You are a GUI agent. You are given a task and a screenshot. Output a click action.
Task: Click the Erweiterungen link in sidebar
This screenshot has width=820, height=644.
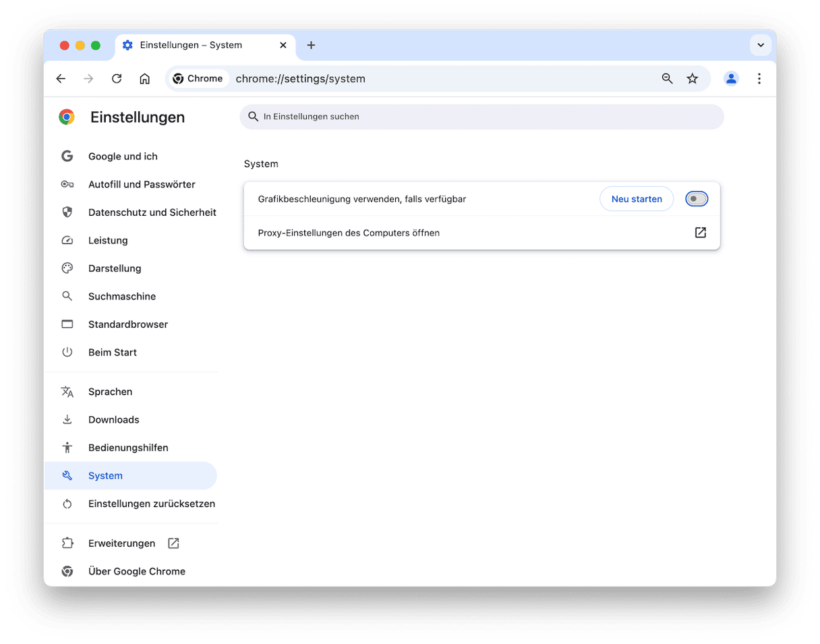point(122,544)
